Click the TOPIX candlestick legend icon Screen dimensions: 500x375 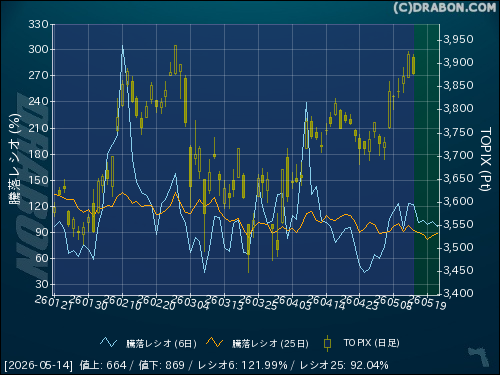click(327, 343)
